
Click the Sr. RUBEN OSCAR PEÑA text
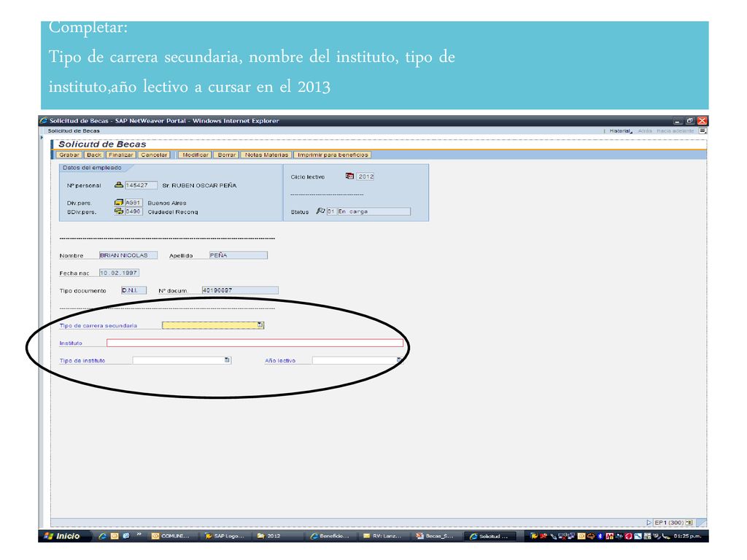click(199, 185)
